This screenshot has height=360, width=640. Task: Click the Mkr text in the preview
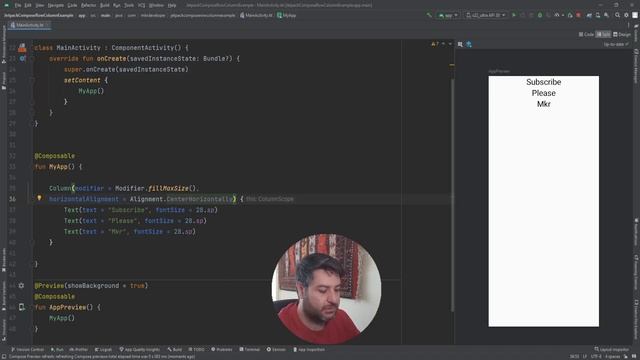(544, 104)
